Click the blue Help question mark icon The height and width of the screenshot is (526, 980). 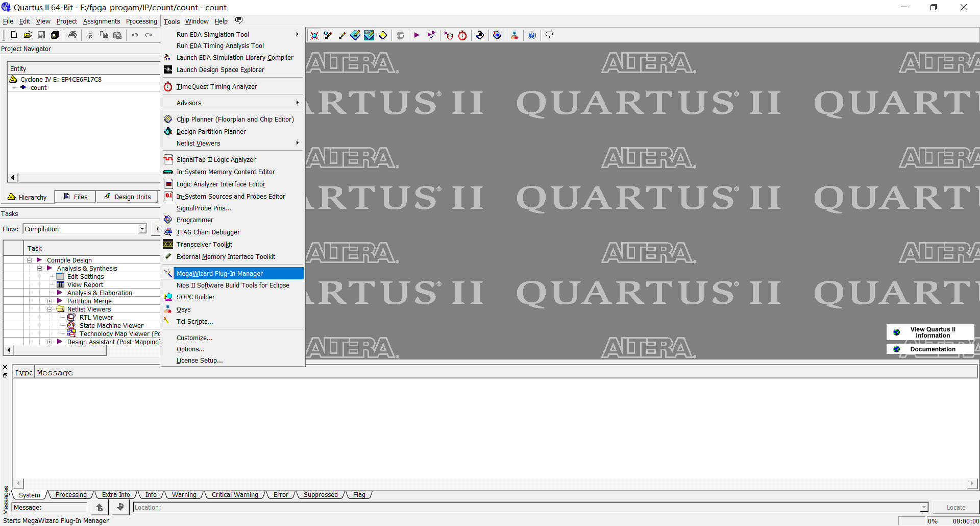click(x=532, y=35)
